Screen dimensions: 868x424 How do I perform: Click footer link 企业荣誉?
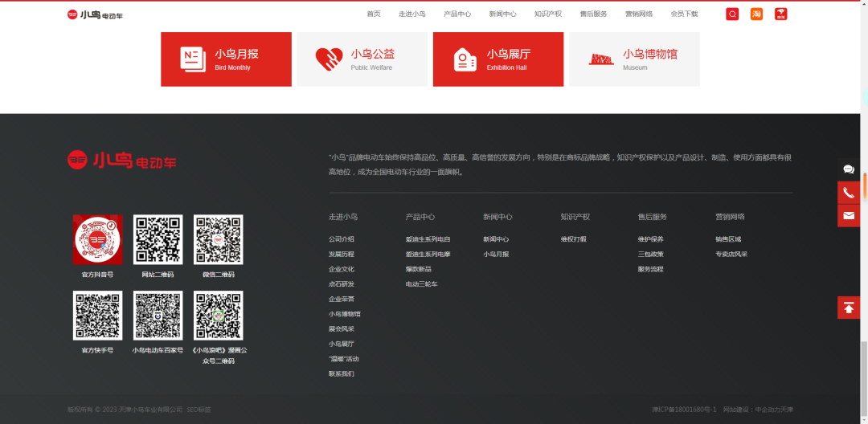341,299
